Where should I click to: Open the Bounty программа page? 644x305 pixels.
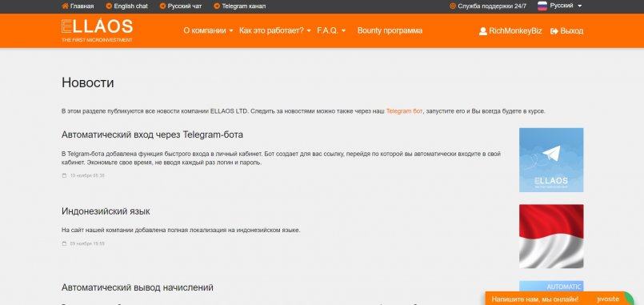(390, 31)
